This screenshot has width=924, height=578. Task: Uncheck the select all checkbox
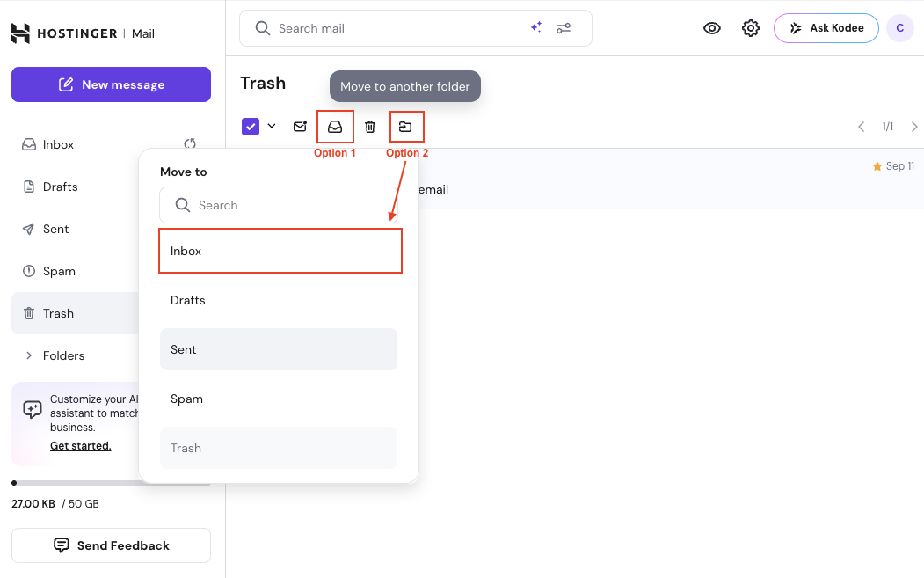251,127
